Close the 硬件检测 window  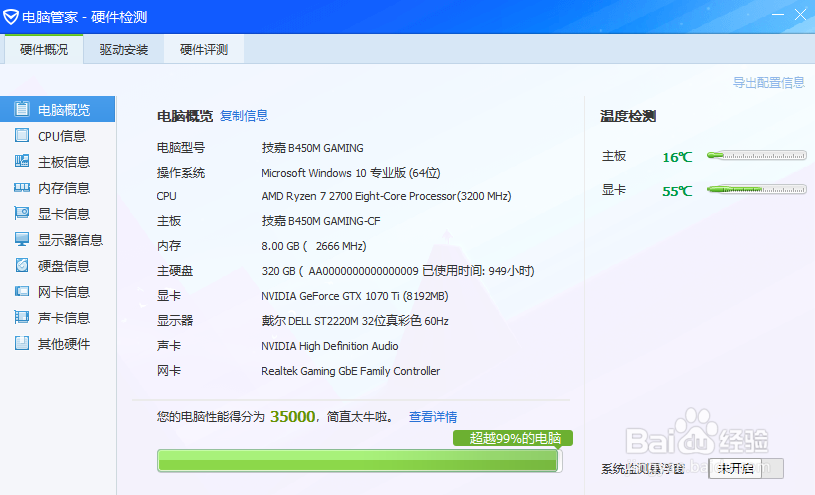point(800,15)
